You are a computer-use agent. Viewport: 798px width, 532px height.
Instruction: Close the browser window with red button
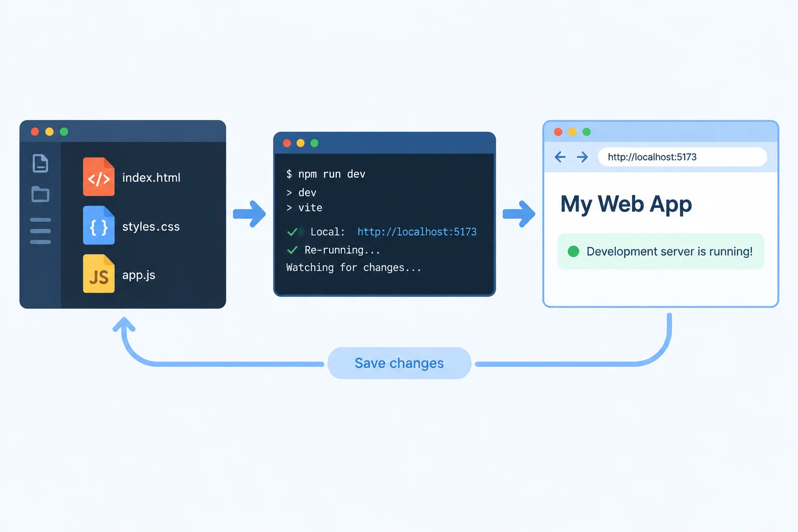558,132
